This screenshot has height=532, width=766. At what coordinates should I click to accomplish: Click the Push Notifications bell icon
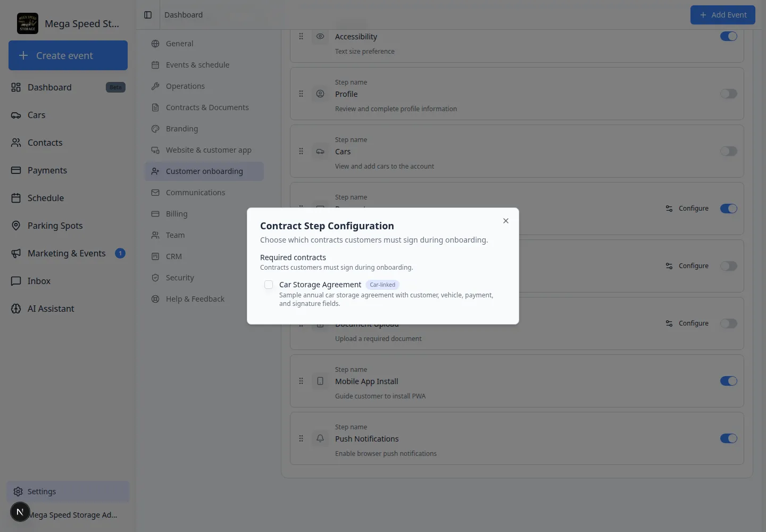pos(320,438)
